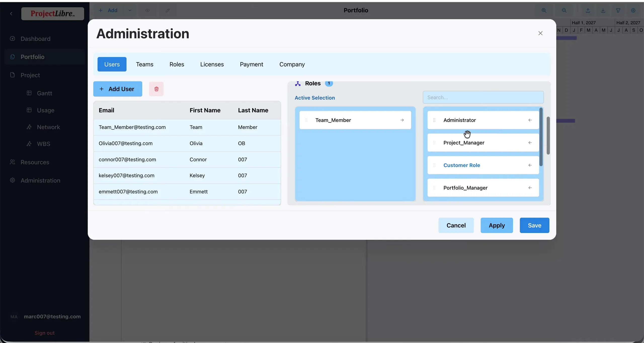Viewport: 644px width, 343px height.
Task: Click drag handle of Project_Manager role
Action: (434, 143)
